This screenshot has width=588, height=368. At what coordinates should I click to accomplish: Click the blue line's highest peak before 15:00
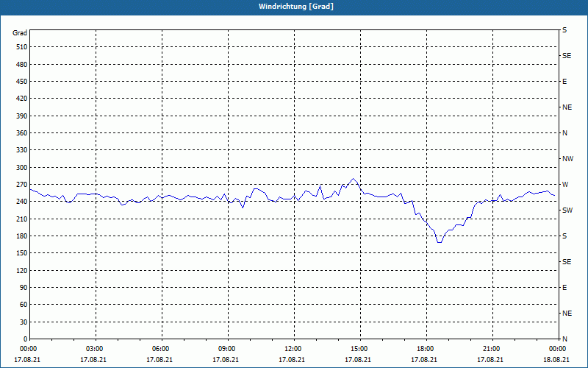(353, 179)
